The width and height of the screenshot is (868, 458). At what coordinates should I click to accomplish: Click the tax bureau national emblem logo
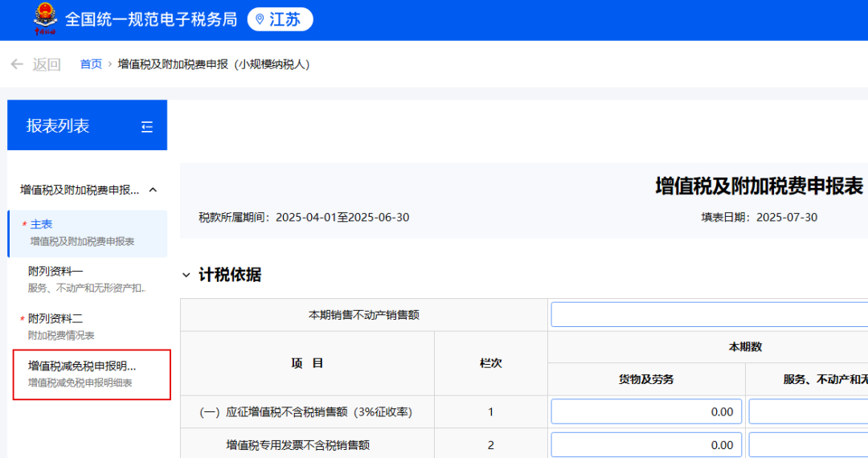(45, 18)
